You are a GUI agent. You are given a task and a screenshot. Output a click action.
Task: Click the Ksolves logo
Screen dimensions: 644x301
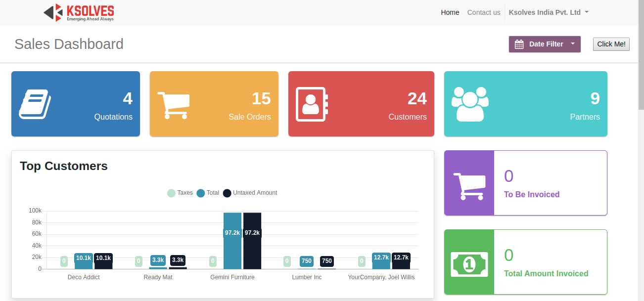(x=79, y=12)
